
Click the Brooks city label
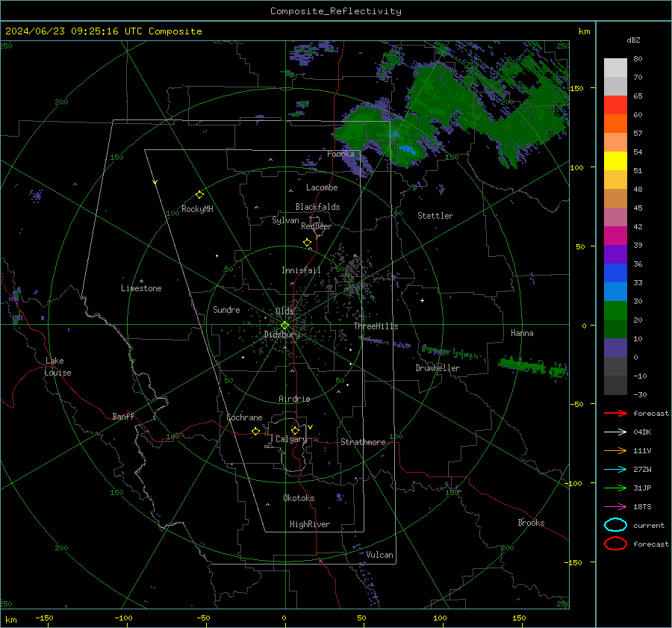(x=531, y=523)
